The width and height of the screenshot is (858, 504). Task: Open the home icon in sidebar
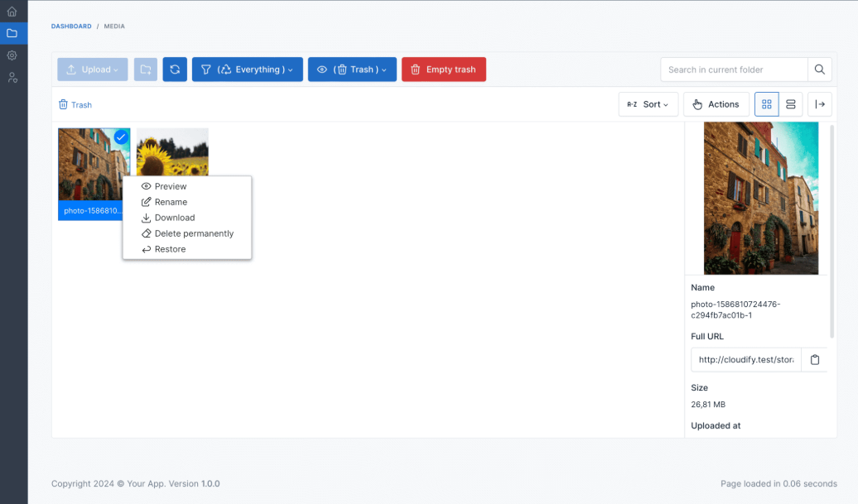click(x=12, y=12)
